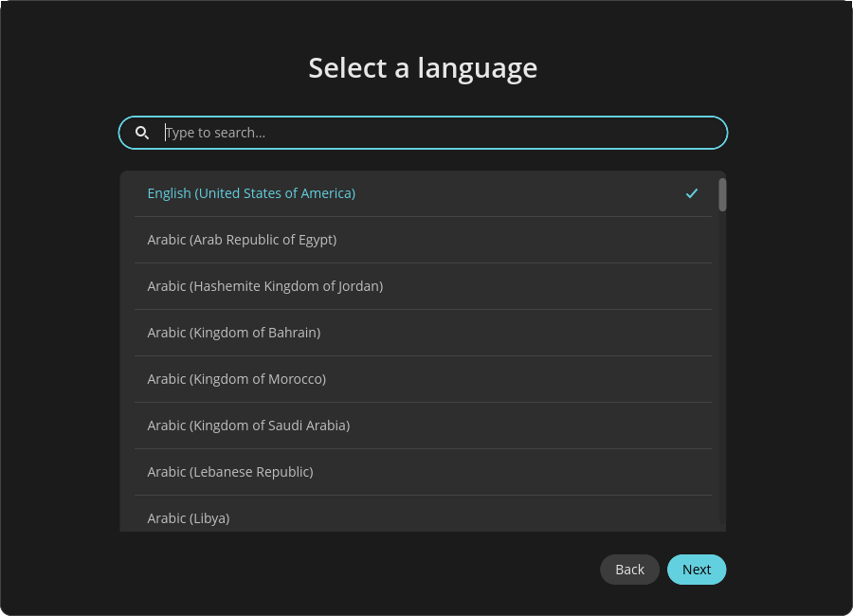Click the language list scrollbar thumb
The image size is (853, 616).
point(722,194)
